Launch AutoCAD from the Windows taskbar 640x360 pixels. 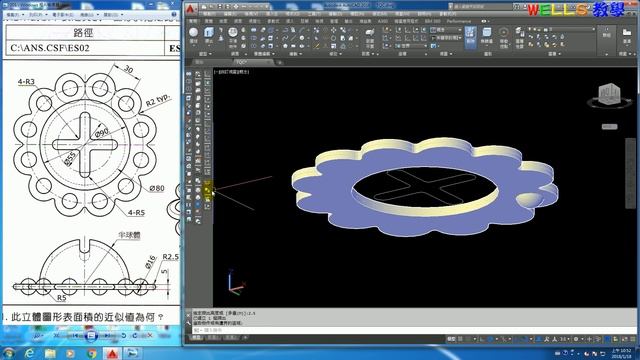112,353
